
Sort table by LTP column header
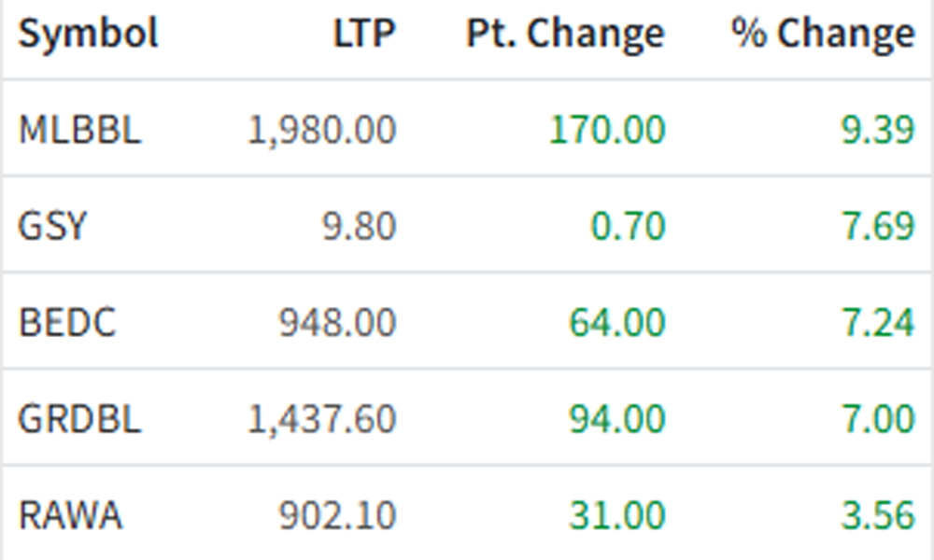364,33
